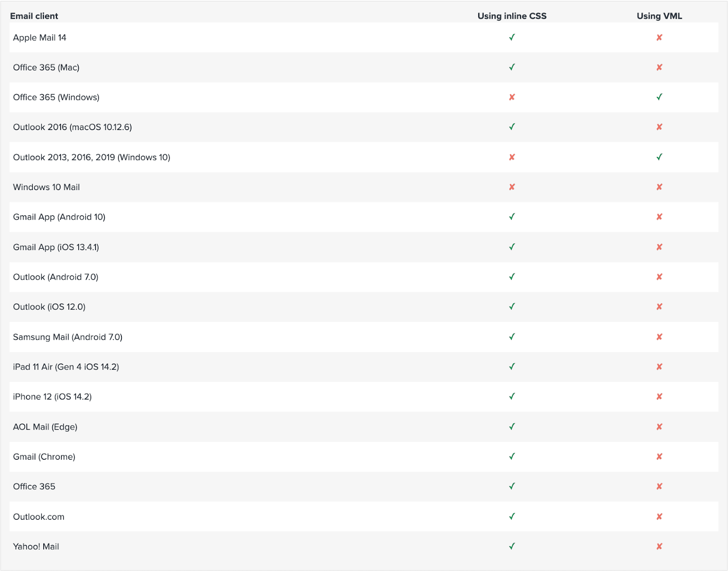Click inline CSS checkmark for Outlook (iOS 12.0)
728x572 pixels.
[512, 307]
